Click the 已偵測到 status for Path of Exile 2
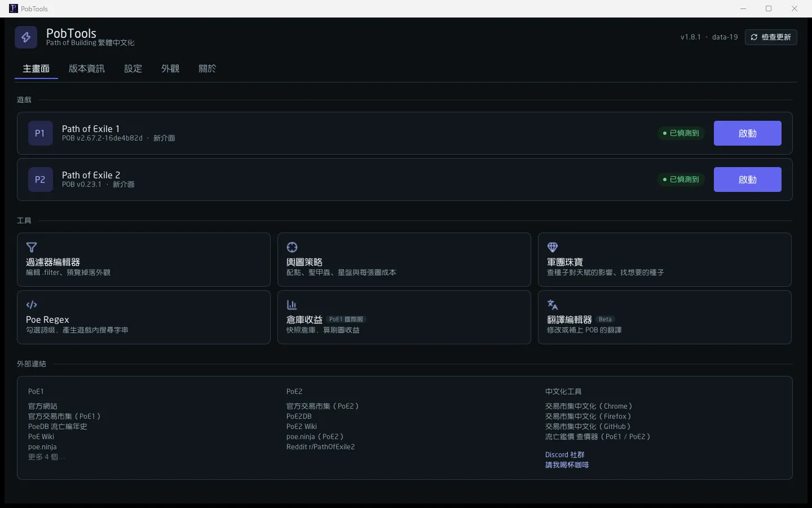The width and height of the screenshot is (812, 508). pyautogui.click(x=681, y=179)
